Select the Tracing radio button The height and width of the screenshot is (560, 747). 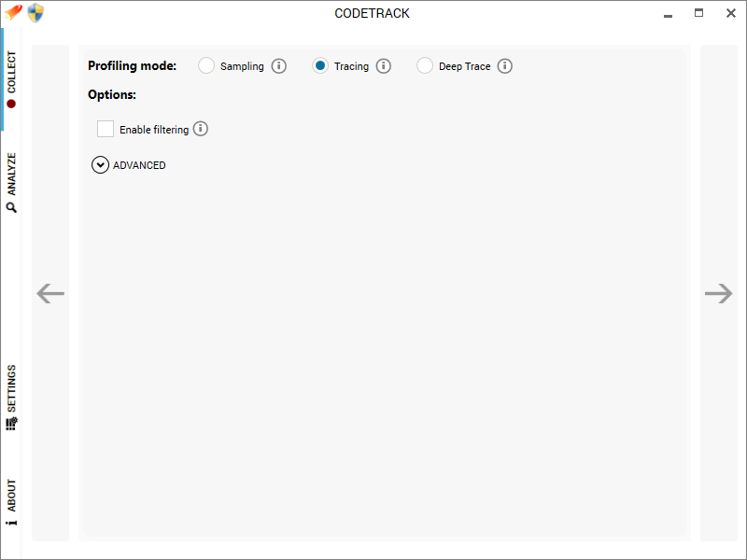320,65
